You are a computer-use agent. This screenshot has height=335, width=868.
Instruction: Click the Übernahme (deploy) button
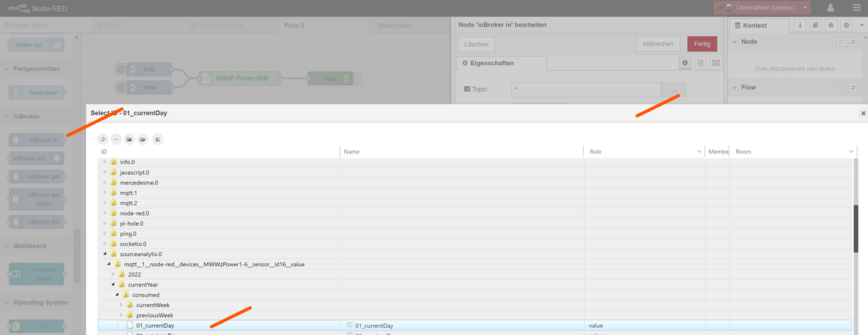coord(756,8)
